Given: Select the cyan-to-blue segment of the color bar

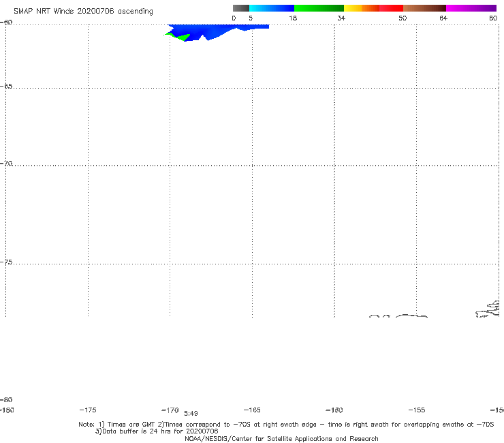Looking at the screenshot, I should [x=272, y=8].
